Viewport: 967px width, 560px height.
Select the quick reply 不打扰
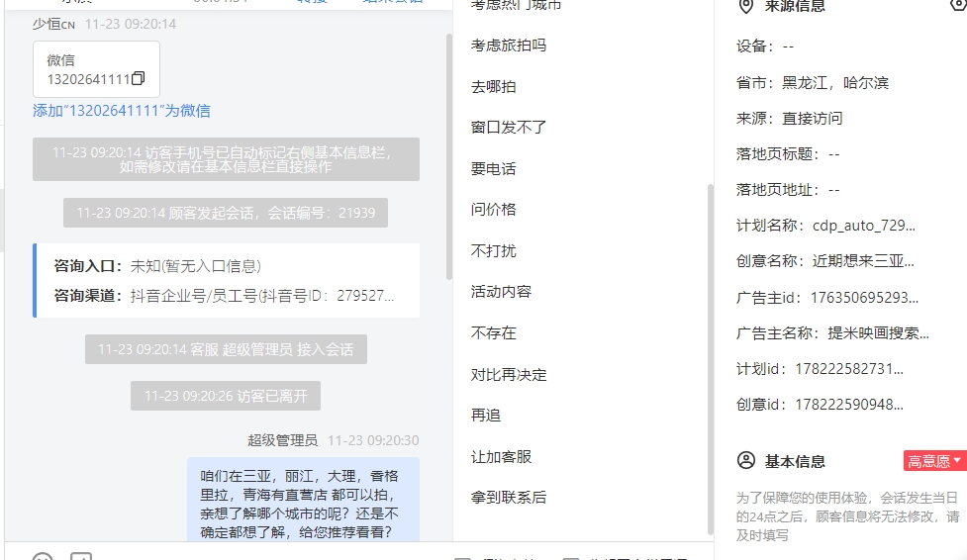(x=493, y=250)
